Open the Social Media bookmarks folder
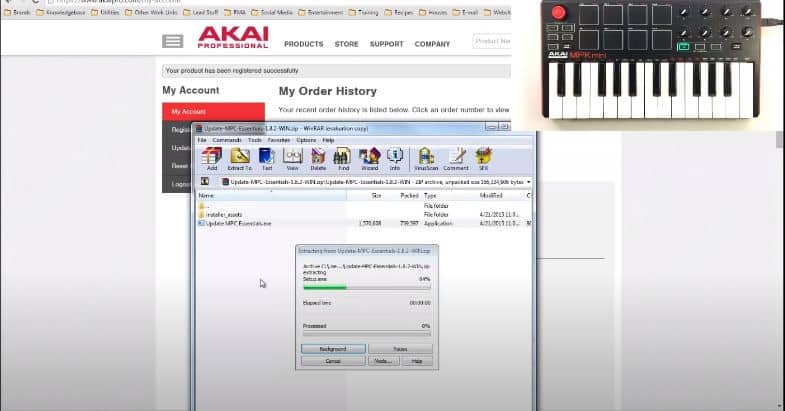 272,13
